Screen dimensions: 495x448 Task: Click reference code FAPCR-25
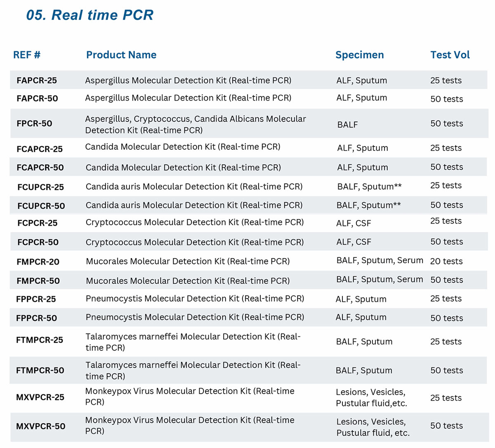37,80
